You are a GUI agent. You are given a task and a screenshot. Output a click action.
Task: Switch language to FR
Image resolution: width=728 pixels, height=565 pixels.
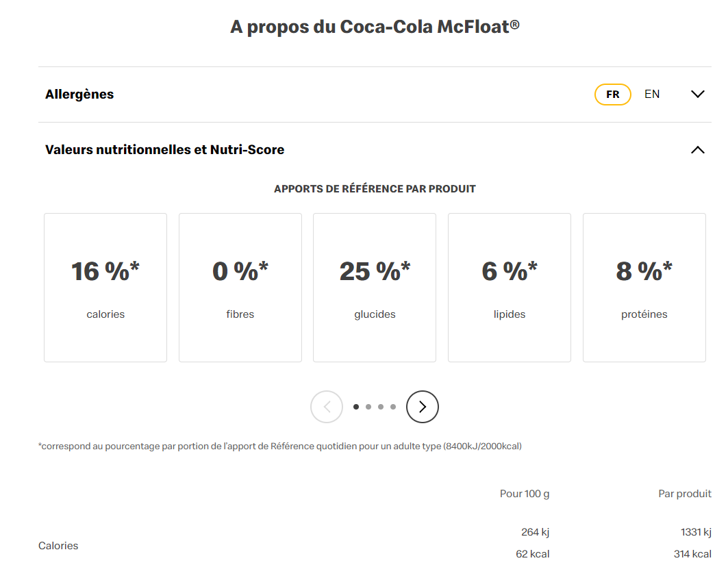pyautogui.click(x=612, y=95)
